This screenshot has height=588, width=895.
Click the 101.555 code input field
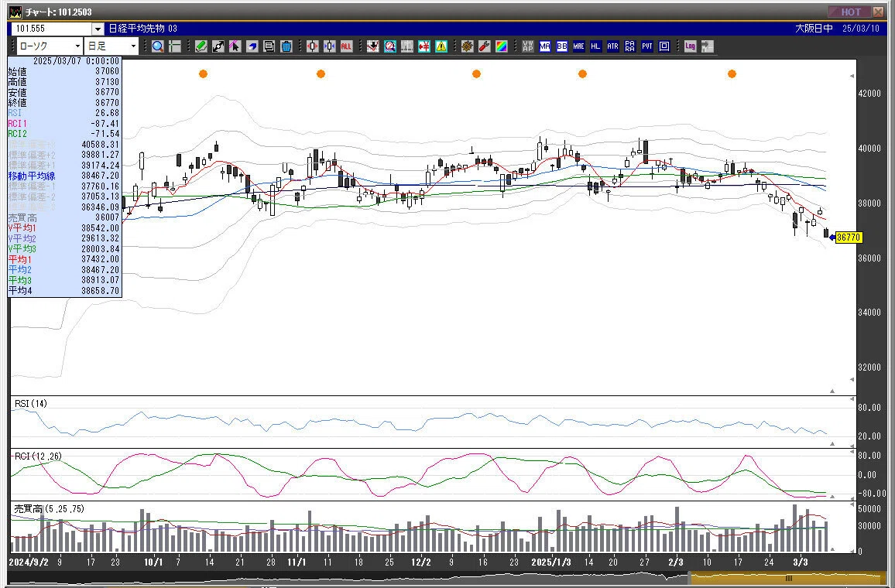(52, 29)
